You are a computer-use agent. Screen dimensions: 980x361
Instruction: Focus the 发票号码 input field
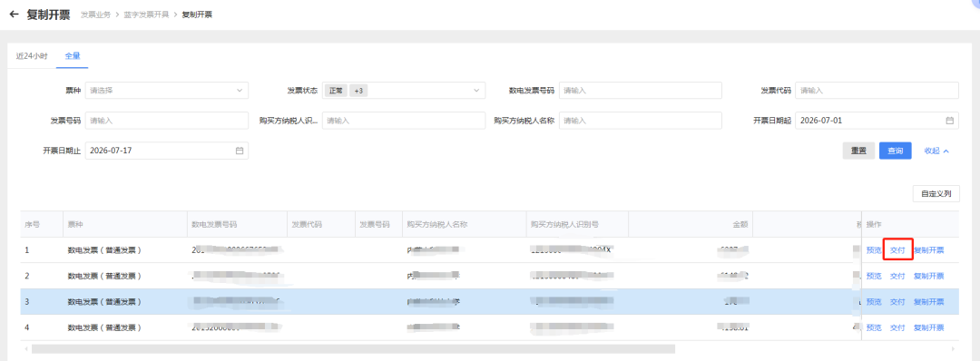166,121
